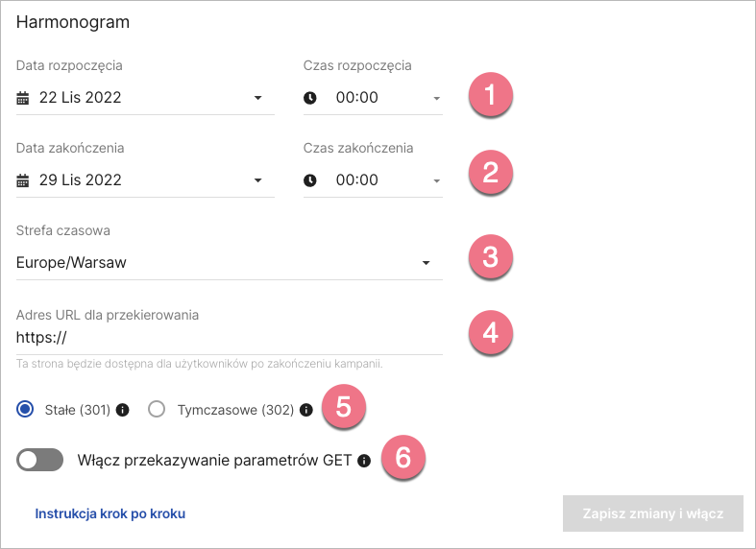Click the red number 6 marker
Viewport: 756px width, 549px height.
(x=403, y=458)
